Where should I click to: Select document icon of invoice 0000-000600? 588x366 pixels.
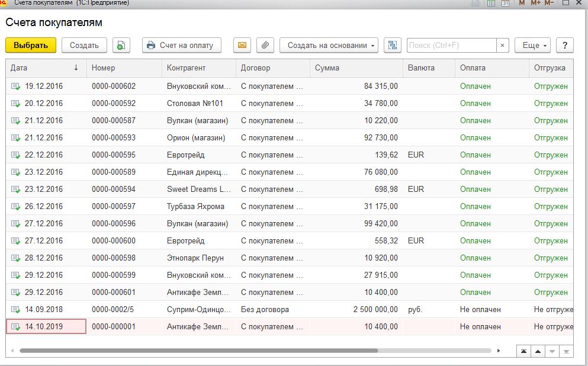pyautogui.click(x=15, y=241)
